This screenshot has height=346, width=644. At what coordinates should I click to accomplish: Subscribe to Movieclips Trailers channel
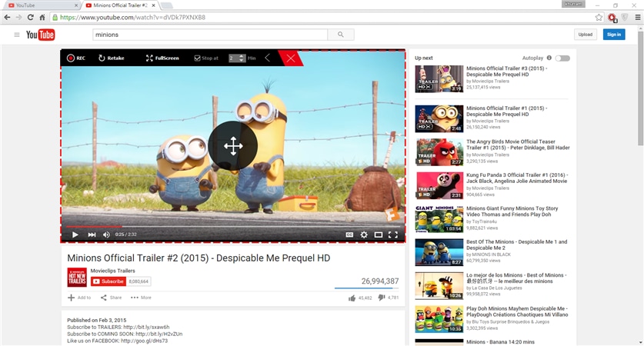(x=108, y=281)
